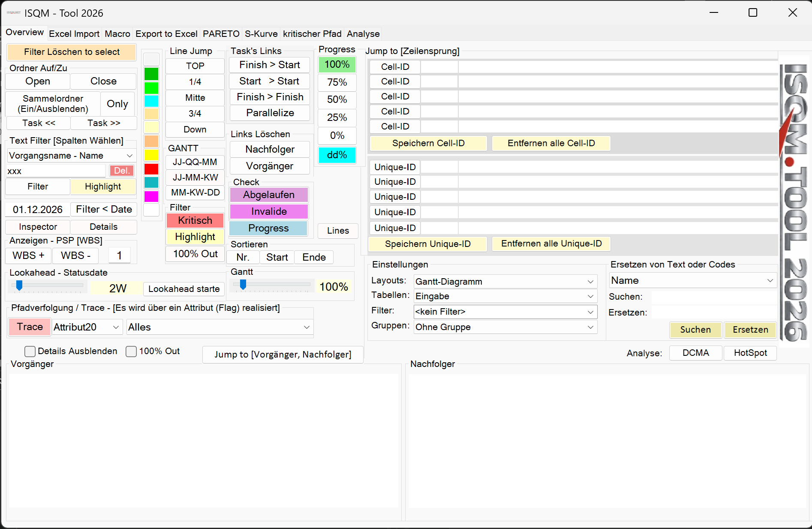This screenshot has width=812, height=529.
Task: Pick the cyan color swatch
Action: 151,101
